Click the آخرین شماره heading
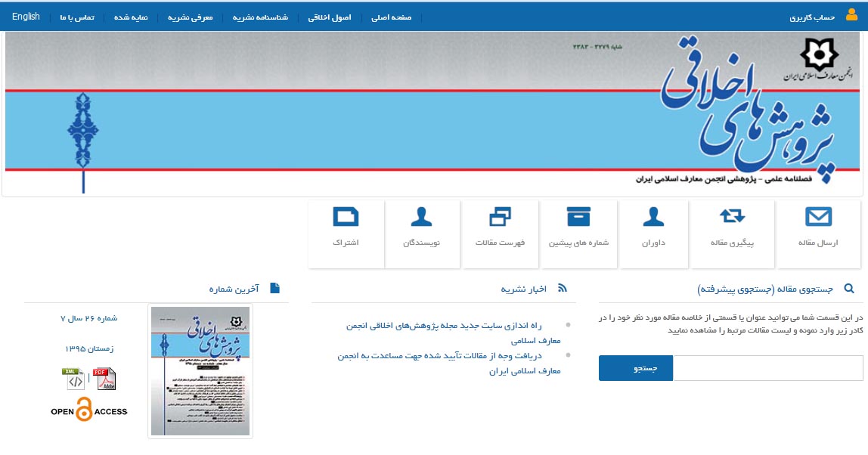The width and height of the screenshot is (868, 455). [234, 289]
